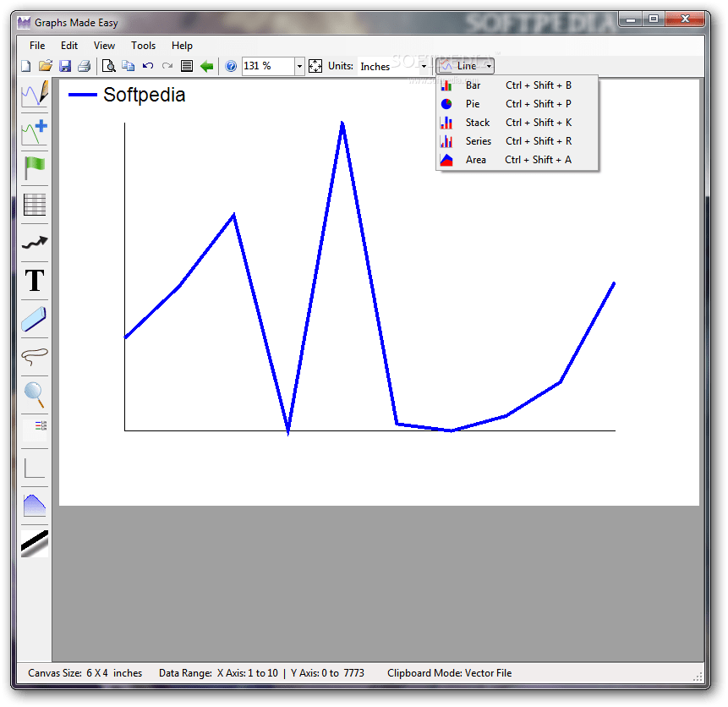This screenshot has height=707, width=728.
Task: Choose Stack graph type from list
Action: (517, 123)
